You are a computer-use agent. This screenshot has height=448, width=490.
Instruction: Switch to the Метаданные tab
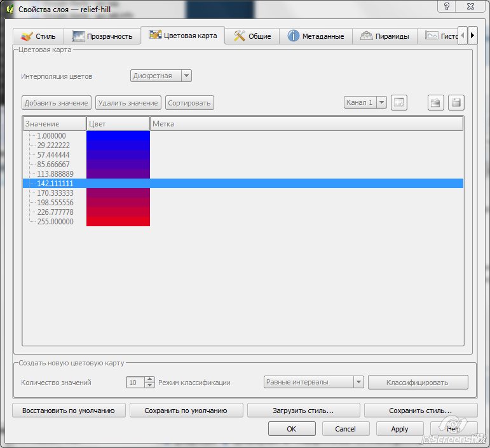pos(316,36)
